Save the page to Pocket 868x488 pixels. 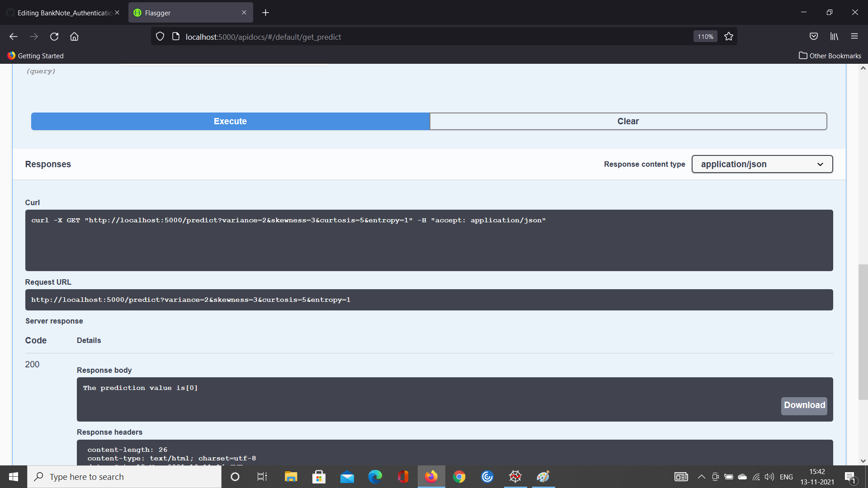[814, 37]
